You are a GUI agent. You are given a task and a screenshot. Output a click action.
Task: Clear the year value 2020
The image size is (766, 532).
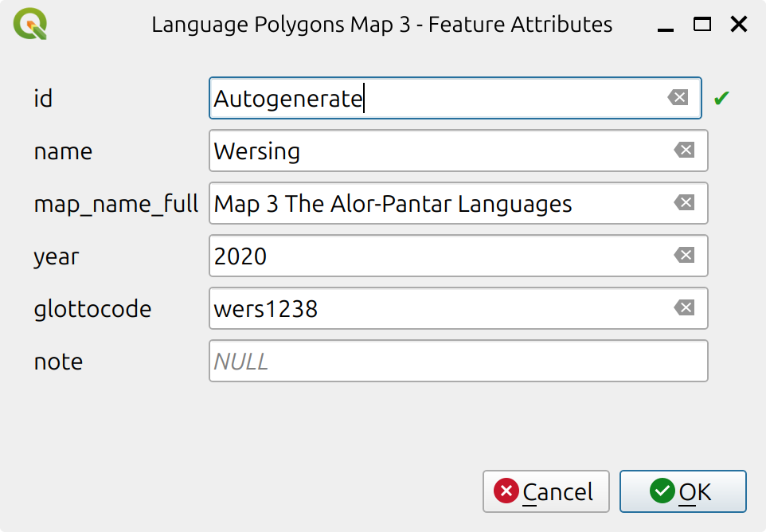click(684, 256)
